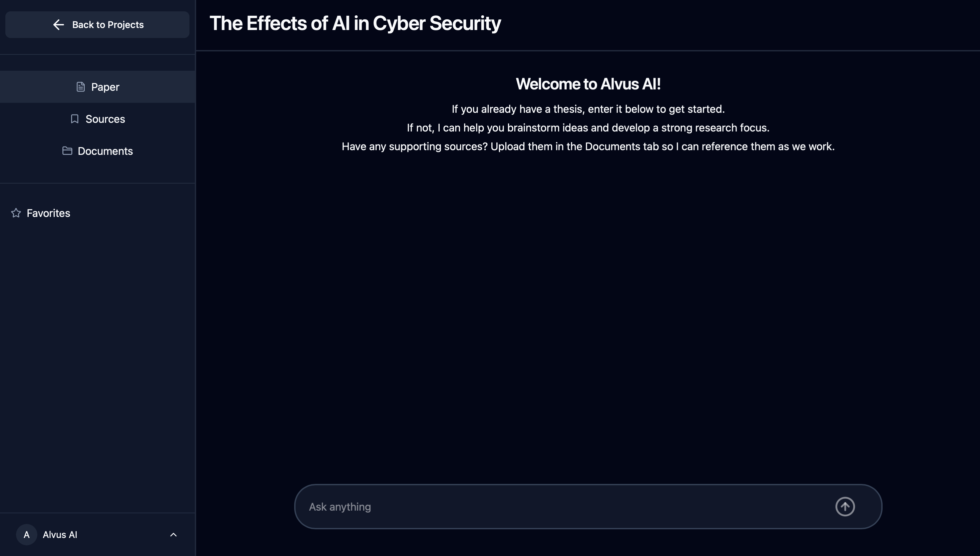This screenshot has height=556, width=980.
Task: Click the back arrow icon next to Back to Projects
Action: [58, 24]
